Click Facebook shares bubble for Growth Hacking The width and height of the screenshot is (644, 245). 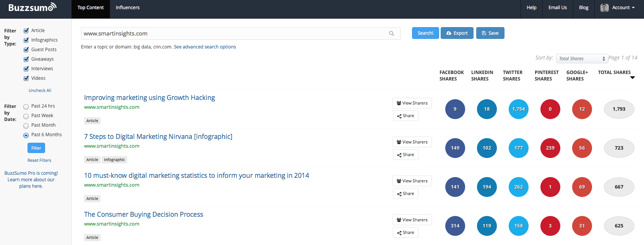455,109
